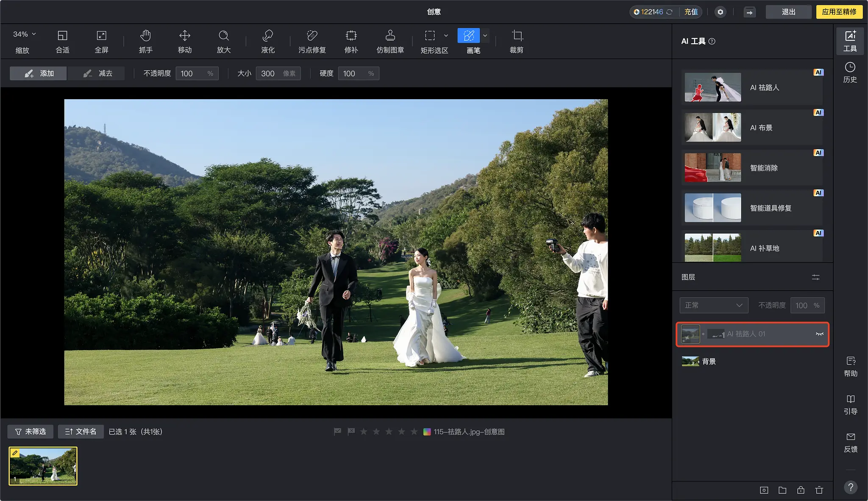The width and height of the screenshot is (868, 501).
Task: Toggle the reject flag in rating bar
Action: [x=351, y=431]
